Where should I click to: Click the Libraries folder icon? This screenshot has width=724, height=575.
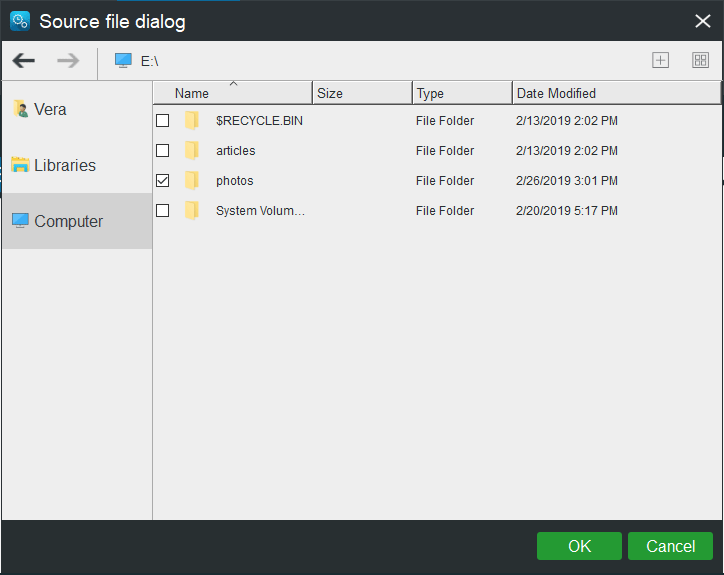coord(20,165)
